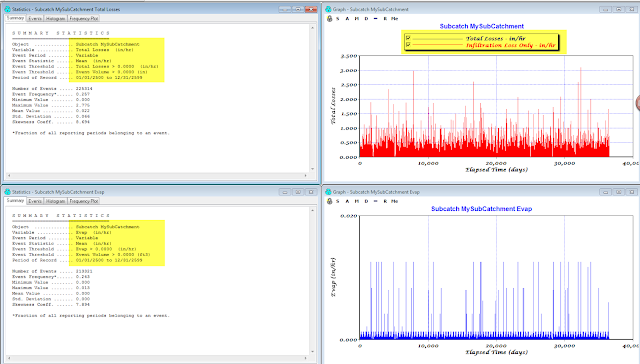Maximize the Graph Subcatch MySubCatchment window

[x=619, y=9]
